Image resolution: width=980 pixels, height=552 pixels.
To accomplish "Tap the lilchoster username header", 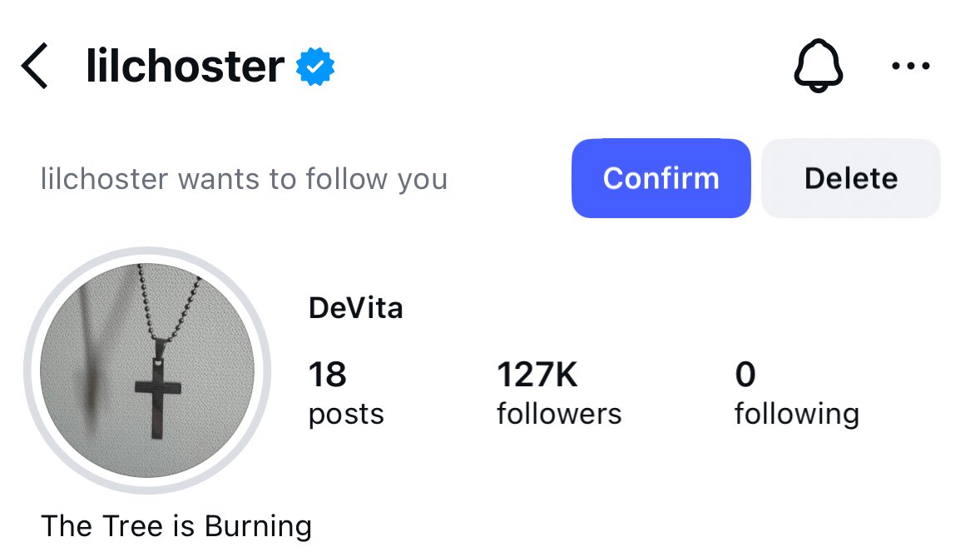I will pos(185,67).
